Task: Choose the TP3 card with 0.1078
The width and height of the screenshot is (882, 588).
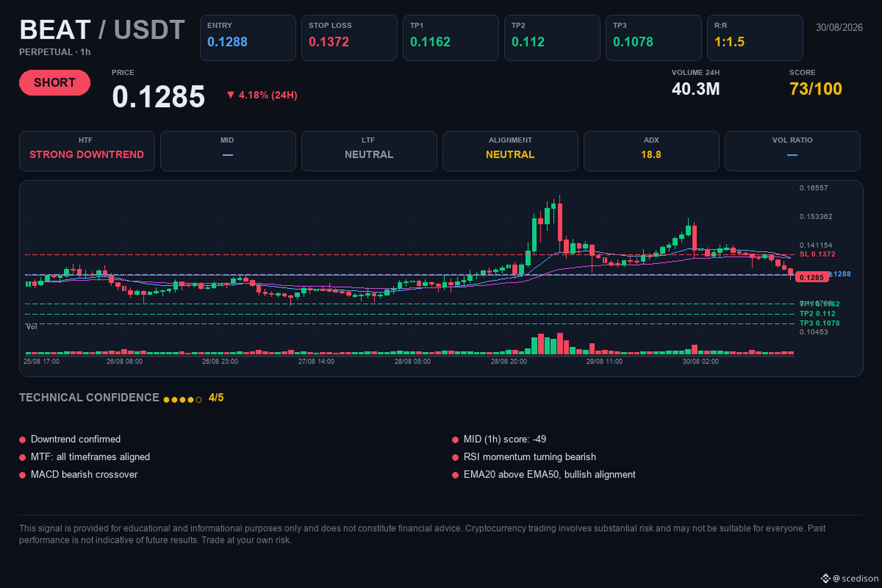Action: coord(654,38)
